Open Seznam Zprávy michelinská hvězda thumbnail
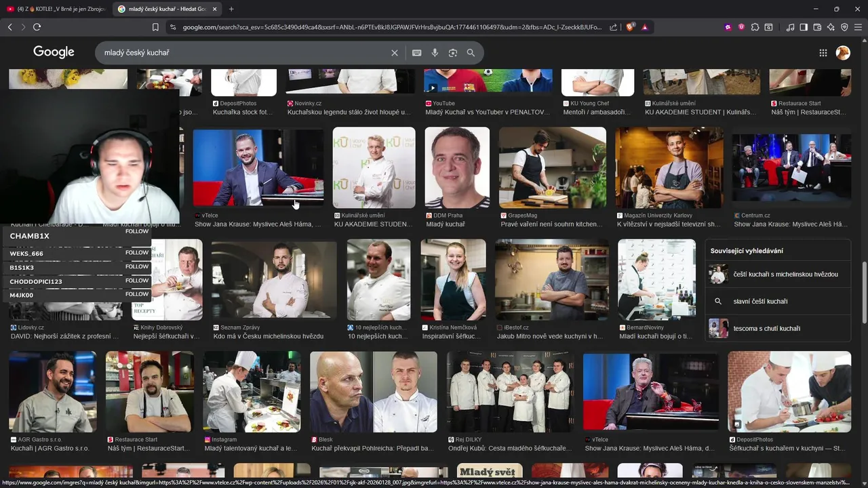Image resolution: width=868 pixels, height=488 pixels. (x=274, y=279)
